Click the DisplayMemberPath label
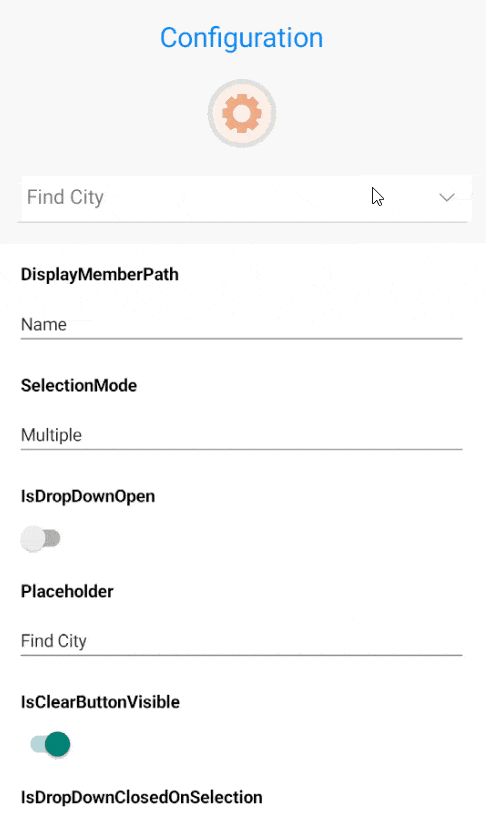This screenshot has height=815, width=486. pyautogui.click(x=100, y=274)
